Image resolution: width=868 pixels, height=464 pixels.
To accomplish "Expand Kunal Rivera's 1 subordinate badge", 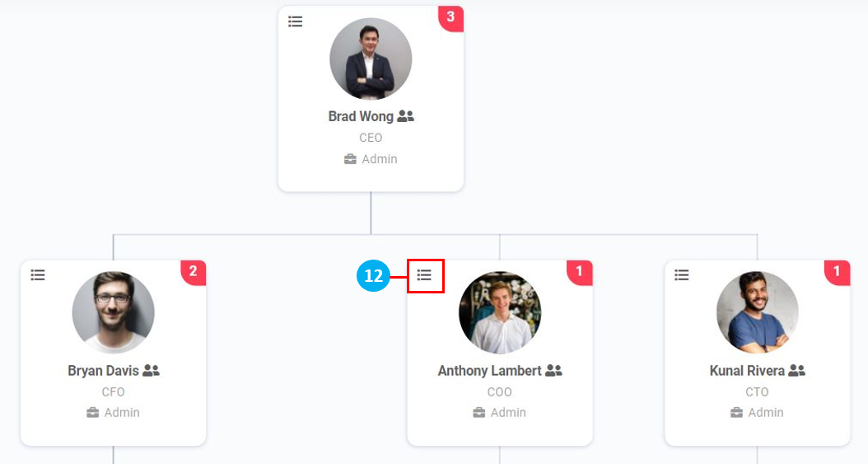I will pyautogui.click(x=837, y=271).
